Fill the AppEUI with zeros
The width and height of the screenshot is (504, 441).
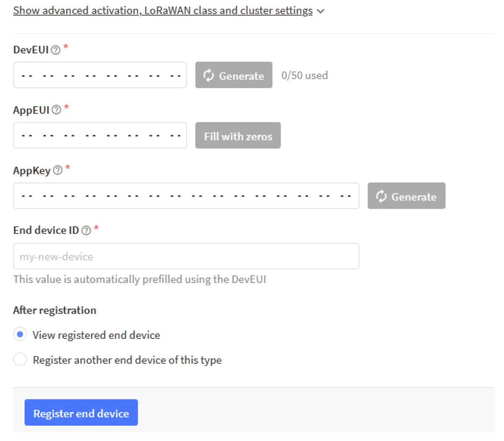(x=237, y=135)
